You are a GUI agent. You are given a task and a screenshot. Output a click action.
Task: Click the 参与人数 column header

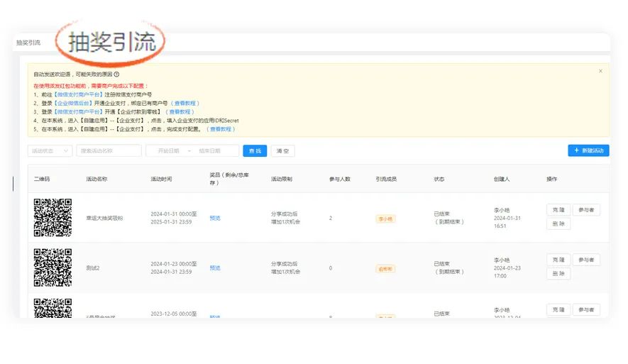pos(340,179)
